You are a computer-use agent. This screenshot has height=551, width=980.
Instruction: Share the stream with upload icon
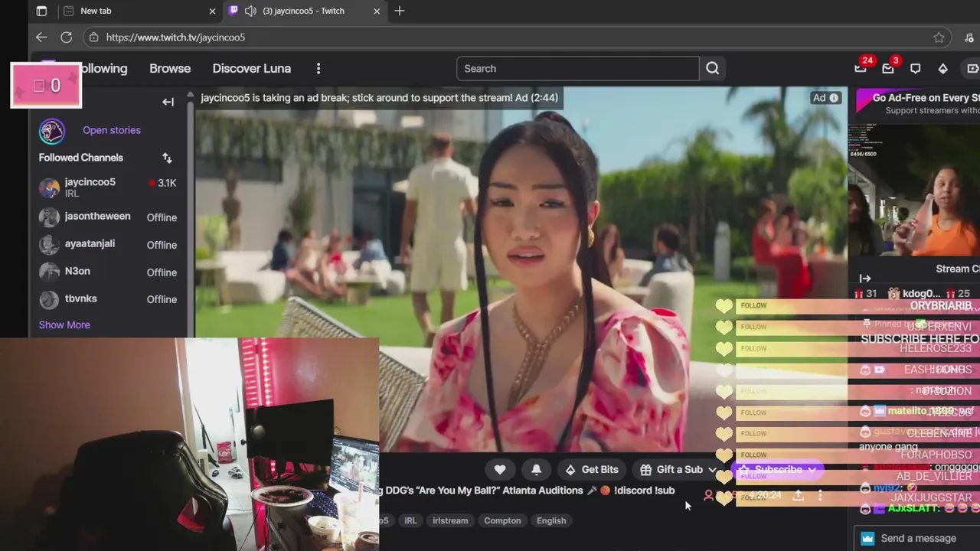pos(798,496)
